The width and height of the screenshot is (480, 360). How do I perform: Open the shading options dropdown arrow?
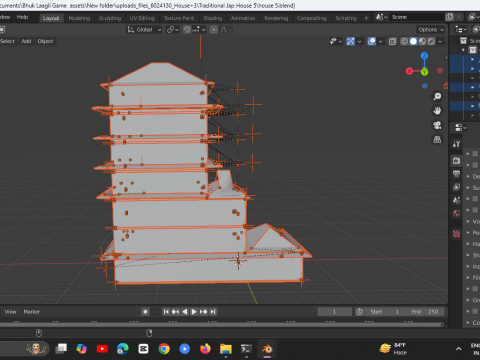point(440,41)
